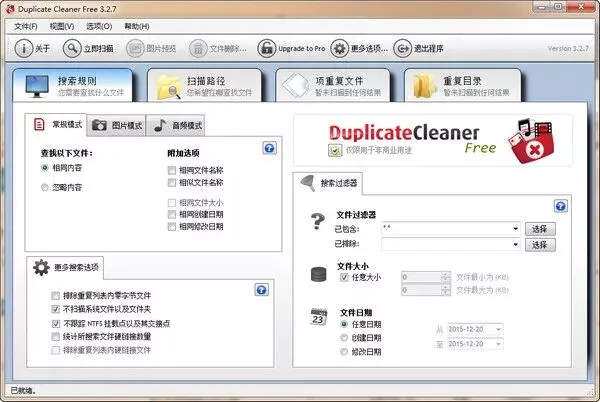Focus the 已排除 filter text field
Image resolution: width=600 pixels, height=402 pixels.
[451, 244]
